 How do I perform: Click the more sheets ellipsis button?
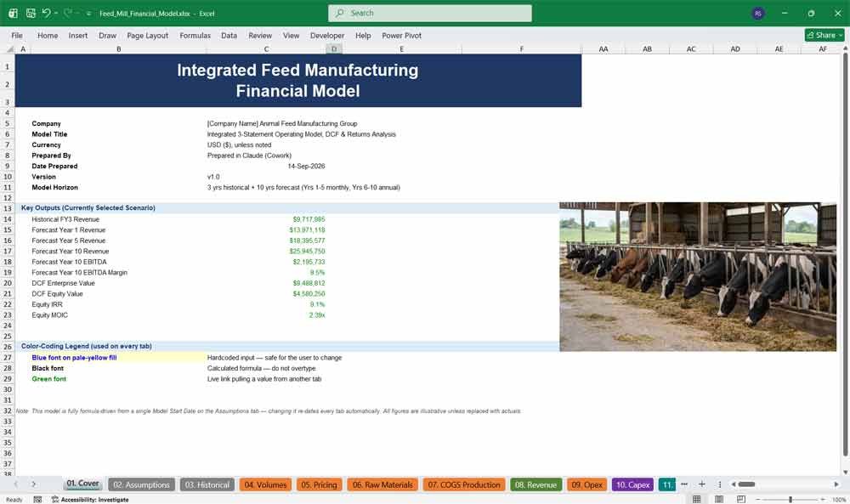(684, 484)
